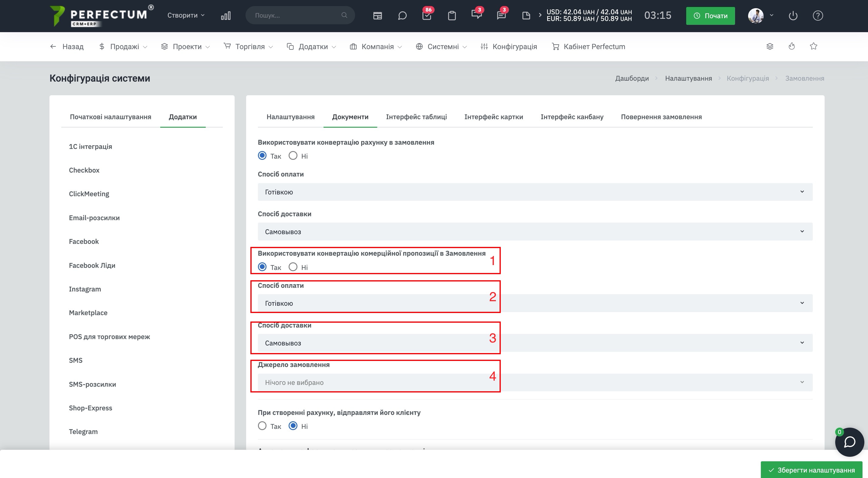
Task: Select Ні for commercial proposal conversion
Action: click(x=293, y=267)
